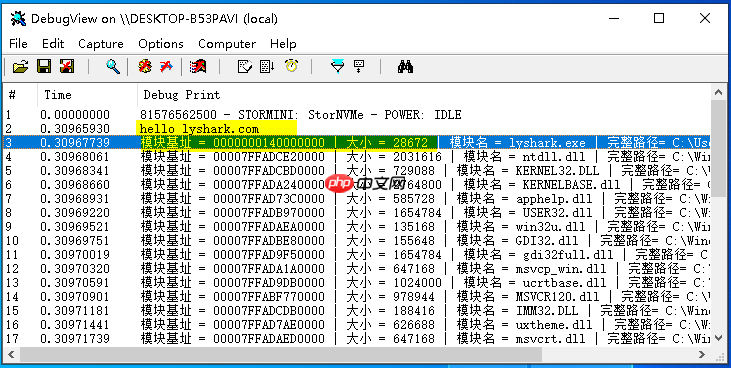Select the USER32.dll module row

pos(357,213)
